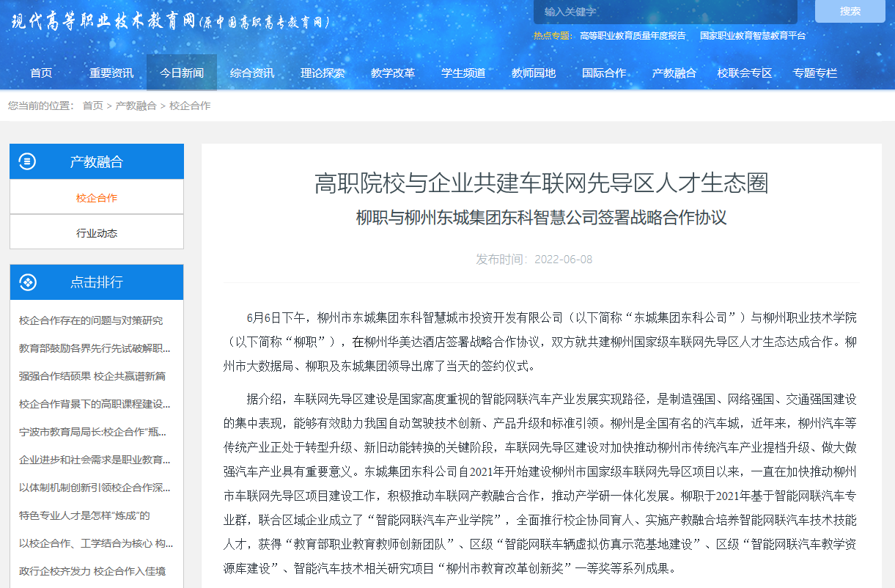Image resolution: width=895 pixels, height=588 pixels.
Task: Open the 首页 navigation menu item
Action: pyautogui.click(x=41, y=73)
